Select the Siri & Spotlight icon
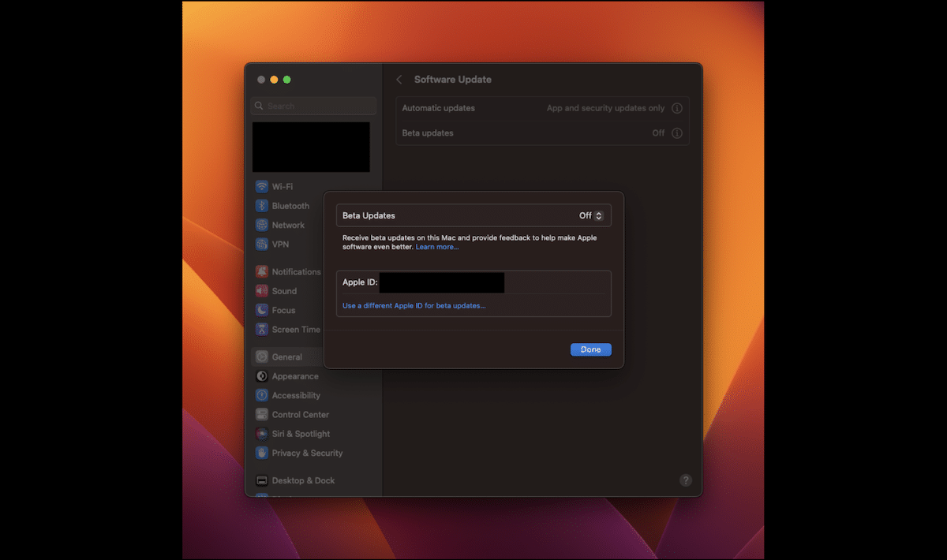The image size is (947, 560). point(261,434)
